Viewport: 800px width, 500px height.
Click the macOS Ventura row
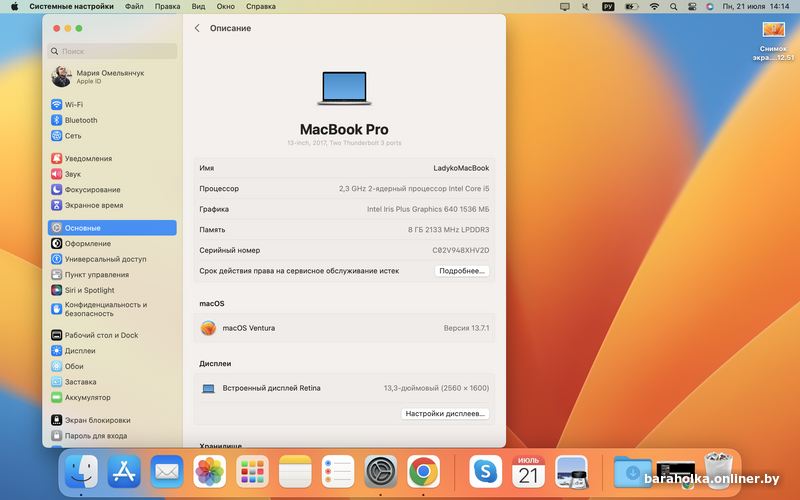tap(344, 328)
